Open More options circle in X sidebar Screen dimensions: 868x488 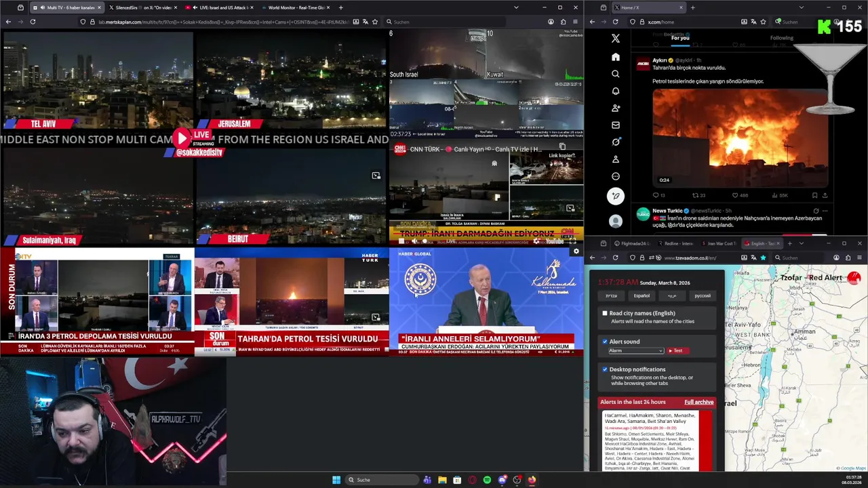[x=615, y=176]
